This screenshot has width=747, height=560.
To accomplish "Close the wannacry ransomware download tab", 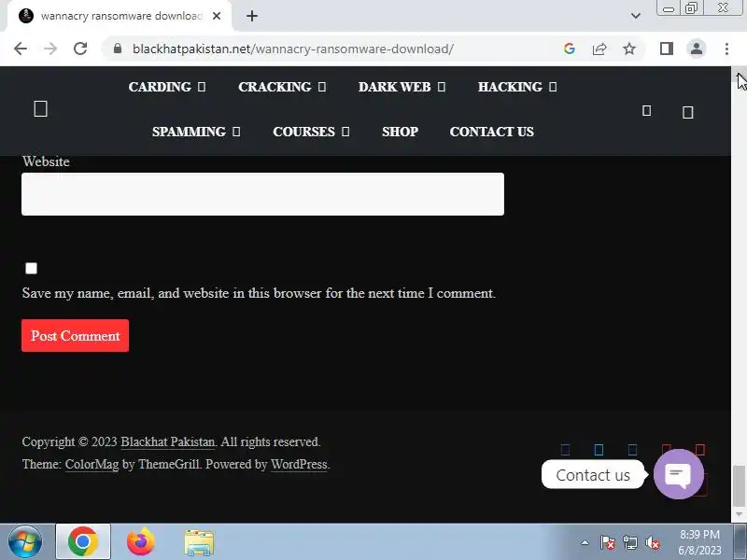I will 217,16.
